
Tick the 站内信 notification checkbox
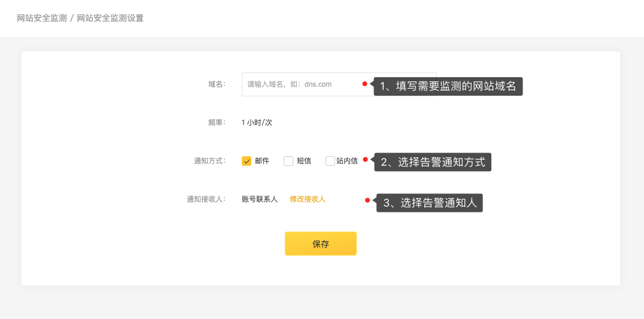[330, 161]
